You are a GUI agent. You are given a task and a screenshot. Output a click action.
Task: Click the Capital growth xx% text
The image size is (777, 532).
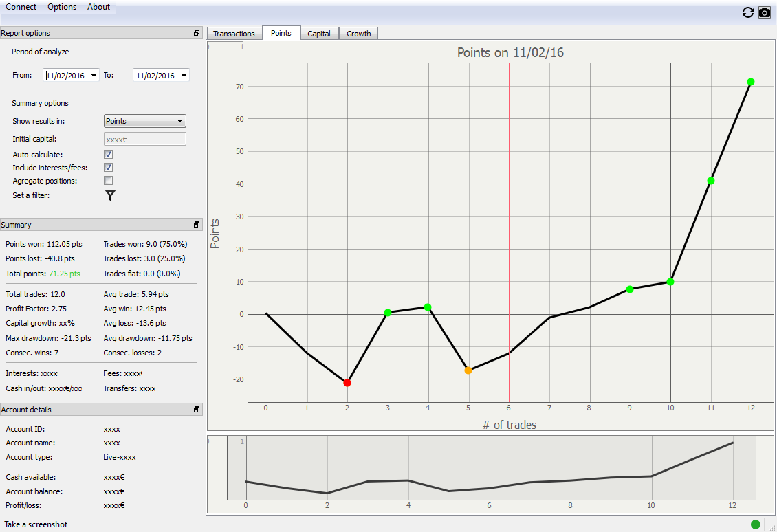point(40,322)
